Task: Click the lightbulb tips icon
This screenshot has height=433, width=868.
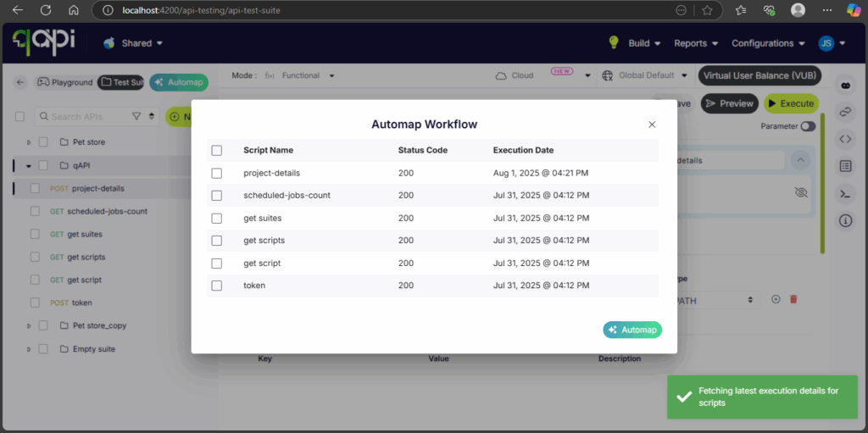Action: [x=615, y=42]
